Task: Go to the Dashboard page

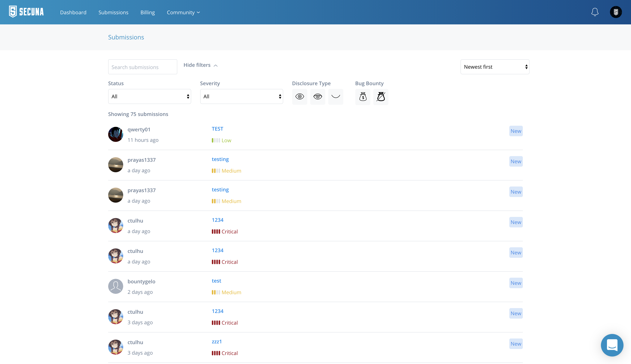Action: [x=73, y=13]
